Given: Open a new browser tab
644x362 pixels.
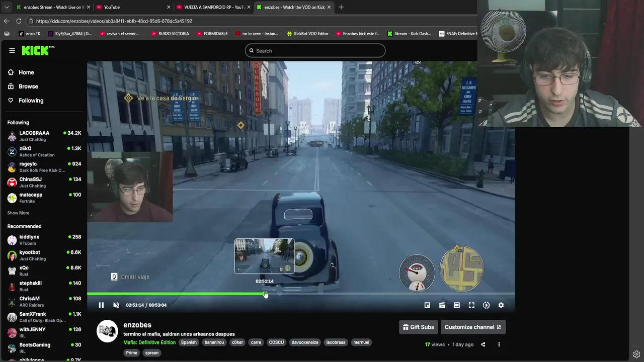Looking at the screenshot, I should tap(341, 7).
